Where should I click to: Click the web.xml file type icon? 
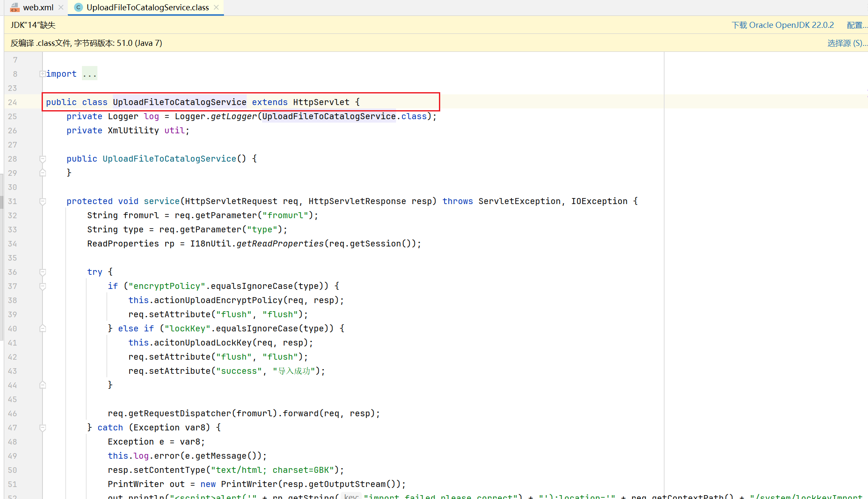point(15,7)
